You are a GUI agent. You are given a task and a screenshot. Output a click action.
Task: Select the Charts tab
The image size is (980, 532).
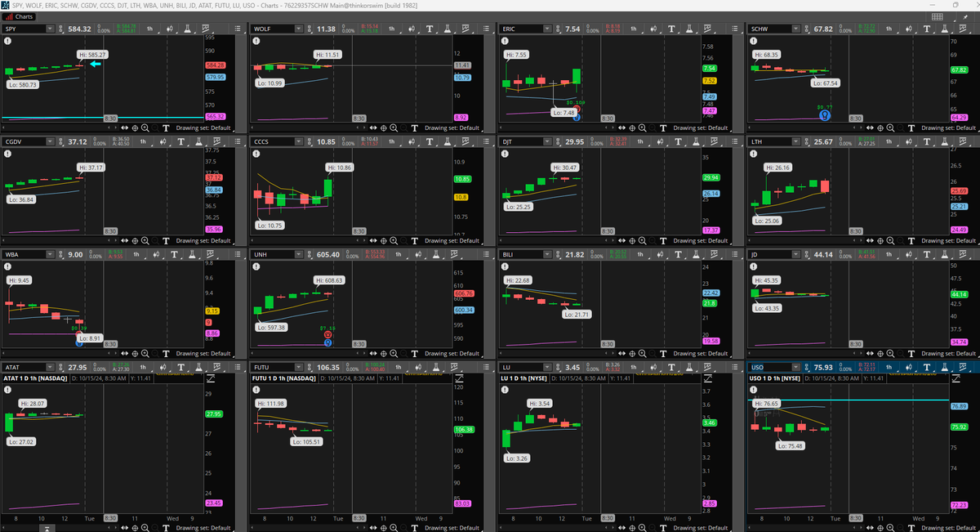19,16
